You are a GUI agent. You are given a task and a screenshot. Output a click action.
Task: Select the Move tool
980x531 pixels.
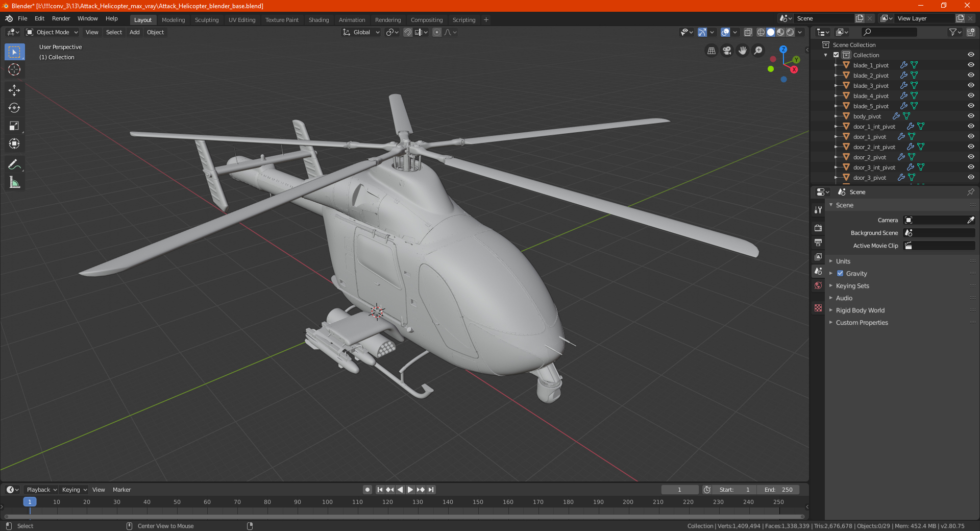14,90
